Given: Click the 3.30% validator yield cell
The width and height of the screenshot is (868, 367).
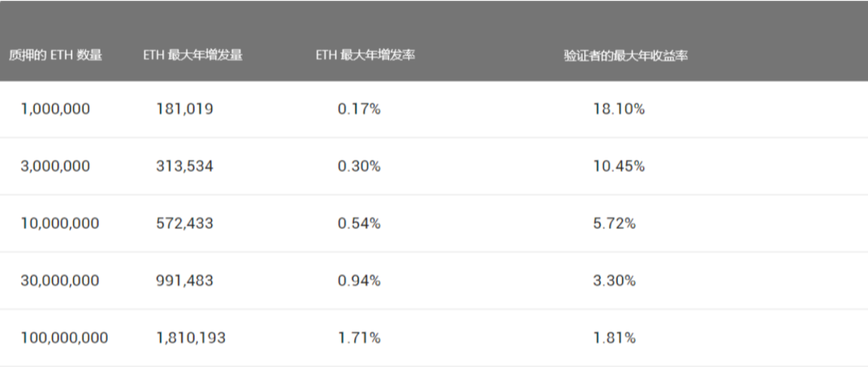Looking at the screenshot, I should (615, 280).
